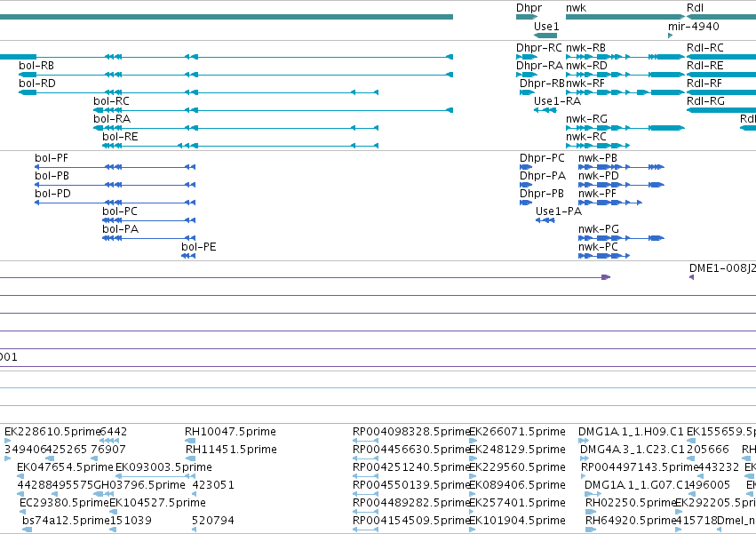The height and width of the screenshot is (534, 756).
Task: Open protein nwk-PF label
Action: [x=597, y=194]
